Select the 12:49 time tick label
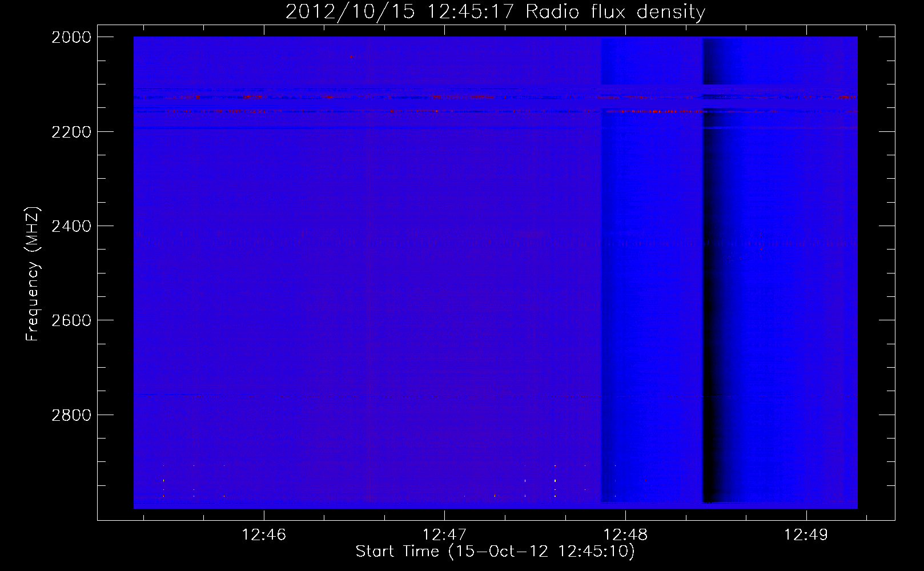This screenshot has width=924, height=571. [806, 535]
